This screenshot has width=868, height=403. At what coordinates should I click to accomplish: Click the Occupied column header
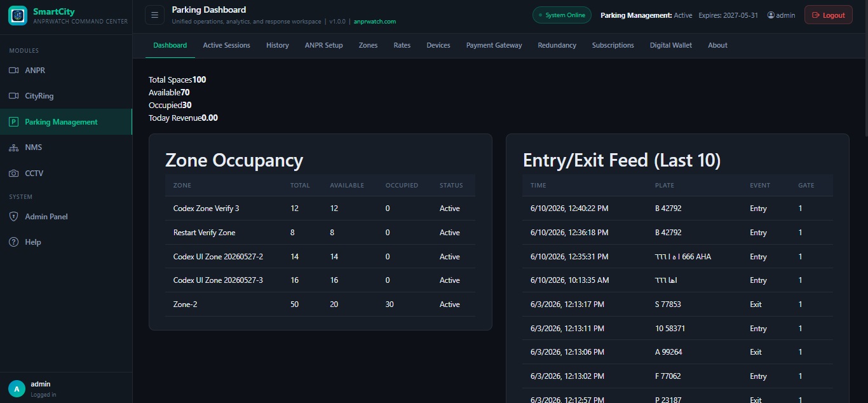402,186
